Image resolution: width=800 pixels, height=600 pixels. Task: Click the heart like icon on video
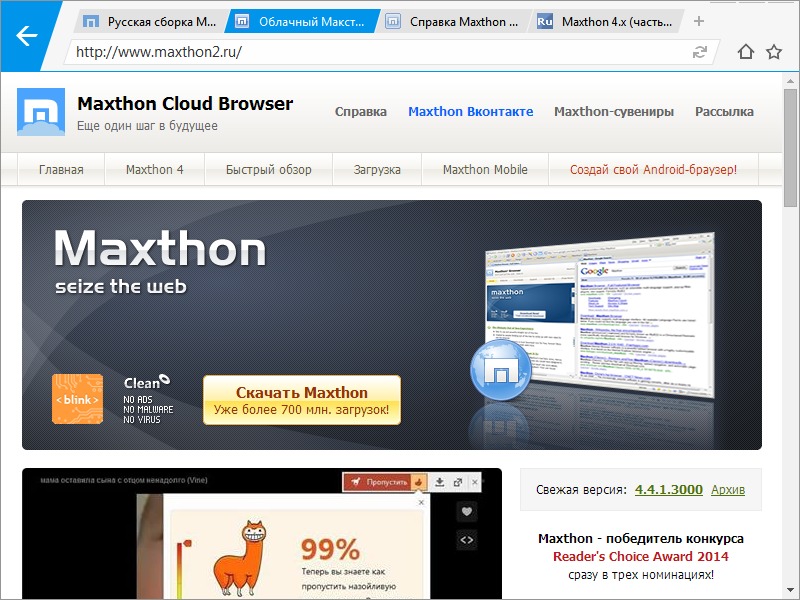(x=466, y=512)
